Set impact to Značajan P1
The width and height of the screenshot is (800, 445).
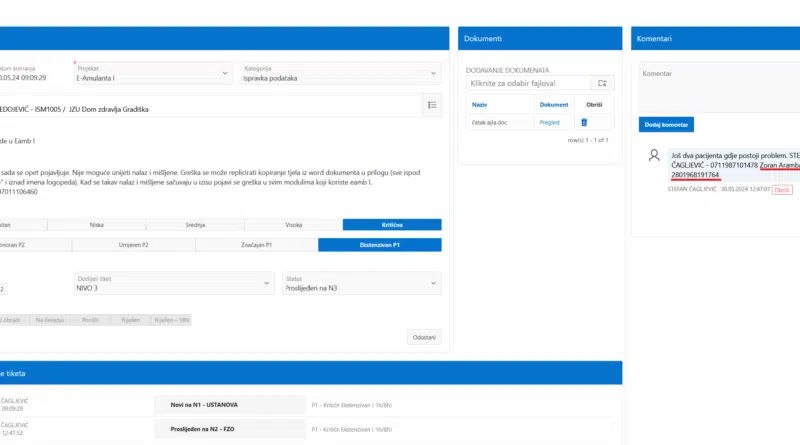coord(256,245)
